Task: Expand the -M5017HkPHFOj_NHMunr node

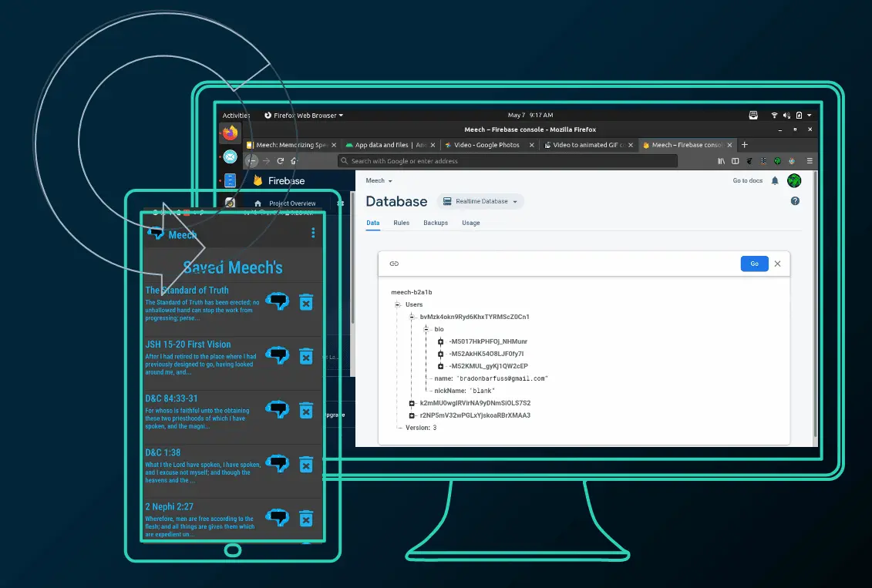Action: [440, 342]
